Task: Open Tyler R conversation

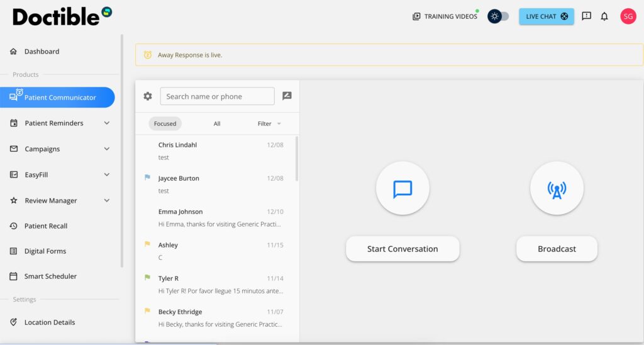Action: (216, 284)
